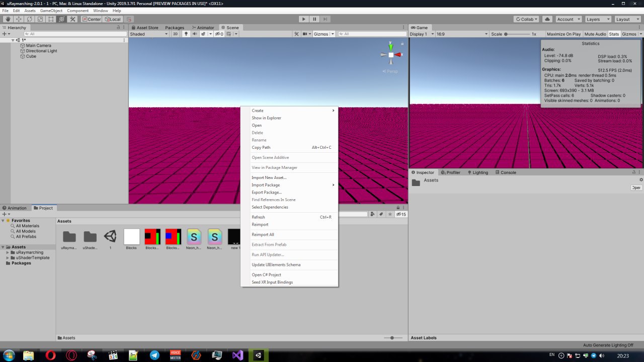This screenshot has height=362, width=644.
Task: Open the Display 1 dropdown
Action: point(421,34)
